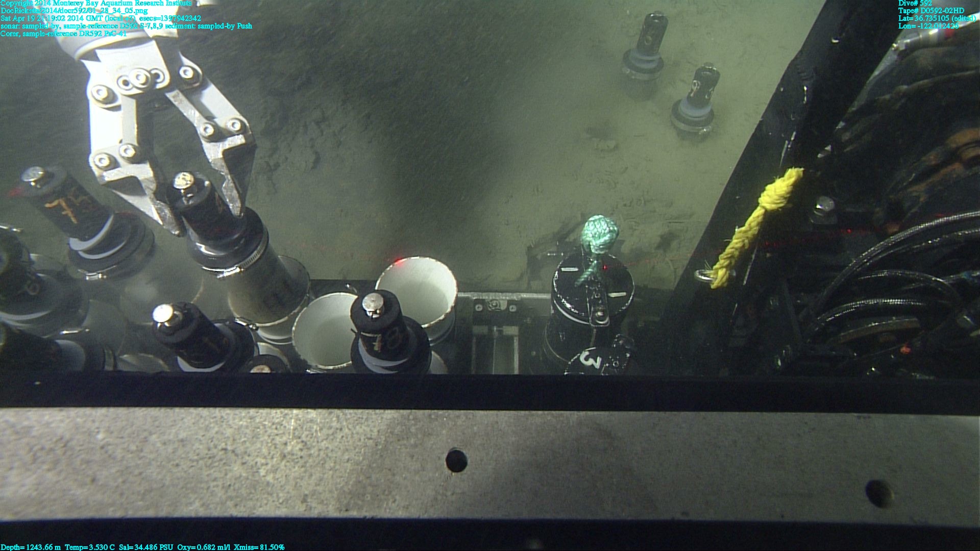
Task: Click the copyright Monterey Bay Aquarium text
Action: (96, 3)
